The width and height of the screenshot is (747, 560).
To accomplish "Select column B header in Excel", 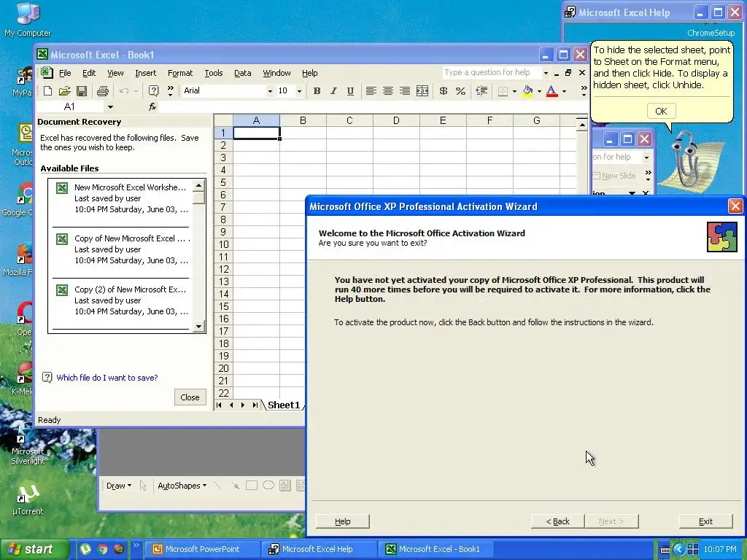I will 303,120.
